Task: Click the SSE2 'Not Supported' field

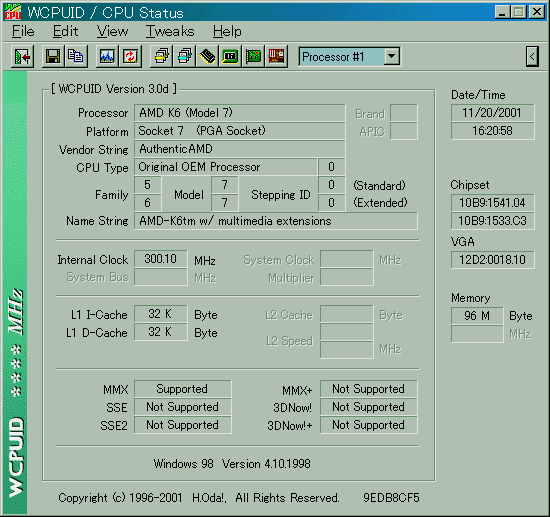Action: click(x=182, y=425)
